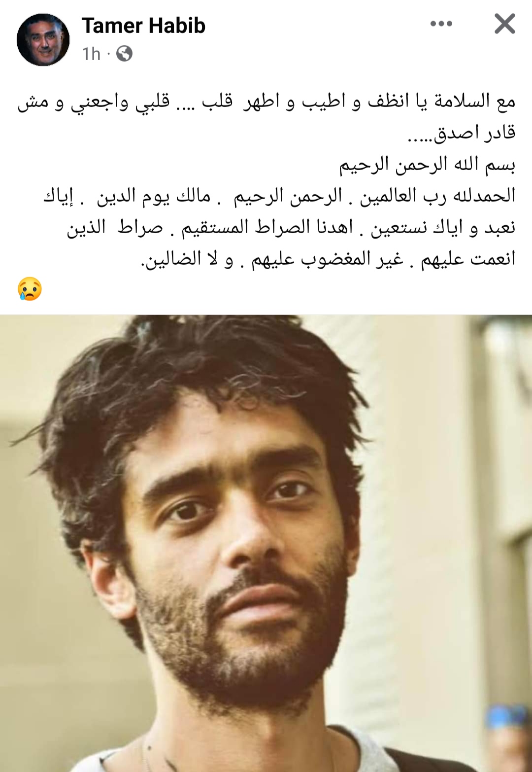This screenshot has height=772, width=532.
Task: Click the phrase اهدنا الصراط المستقيم
Action: click(x=267, y=227)
